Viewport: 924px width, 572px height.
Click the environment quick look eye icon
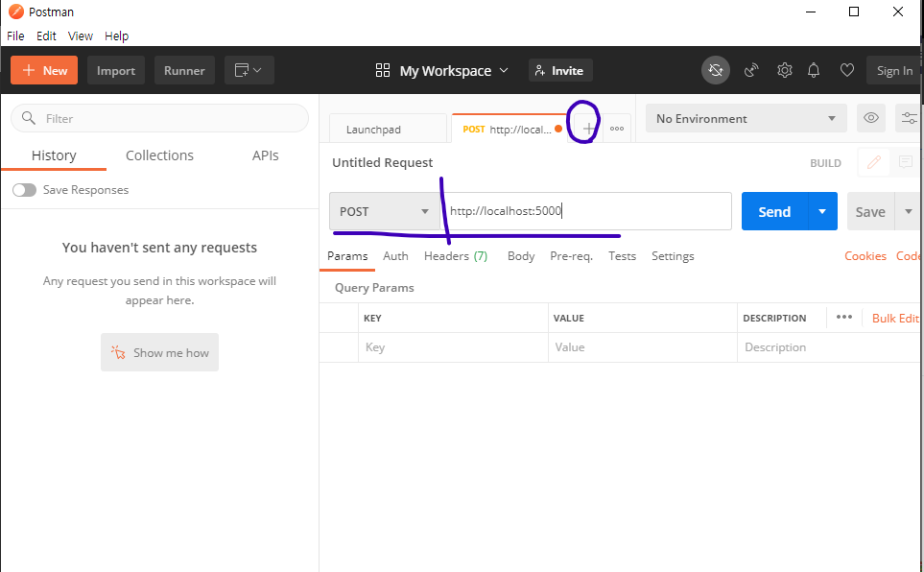(871, 118)
